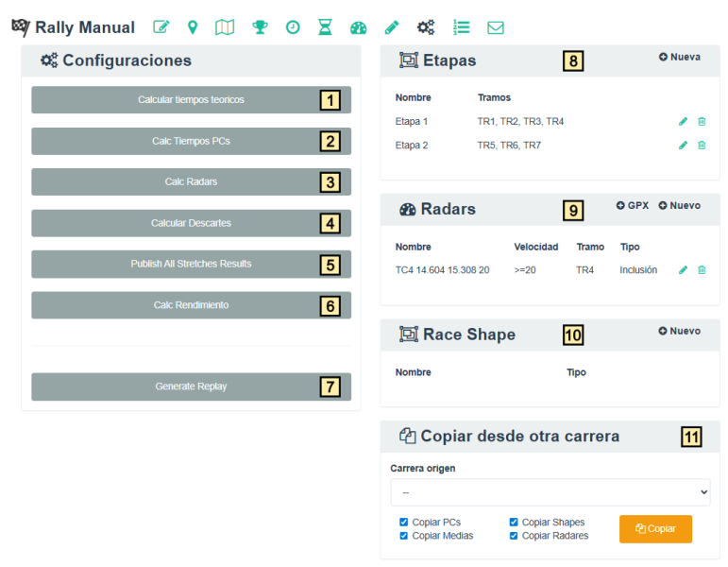Delete Etapa 1 with trash icon
Viewport: 728px width, 567px height.
pos(702,121)
